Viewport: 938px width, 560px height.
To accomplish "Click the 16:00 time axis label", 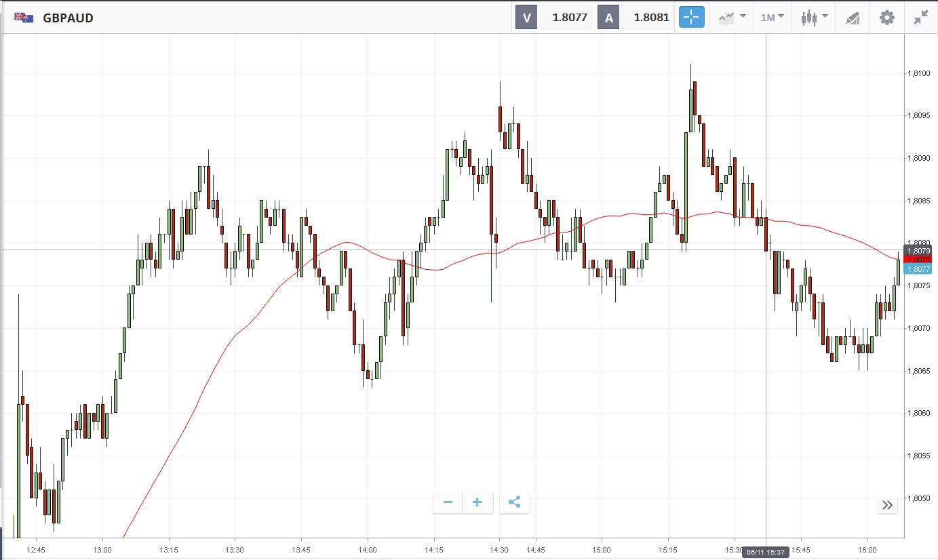I will coord(867,550).
